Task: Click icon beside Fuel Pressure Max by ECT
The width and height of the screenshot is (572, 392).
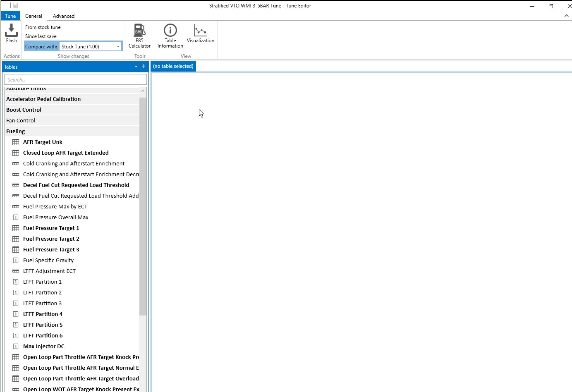Action: (16, 206)
